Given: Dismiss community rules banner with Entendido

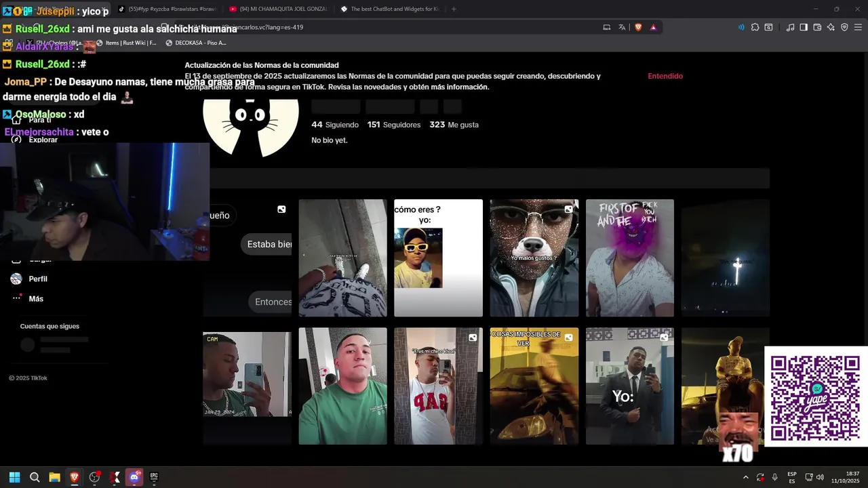Looking at the screenshot, I should (x=665, y=76).
